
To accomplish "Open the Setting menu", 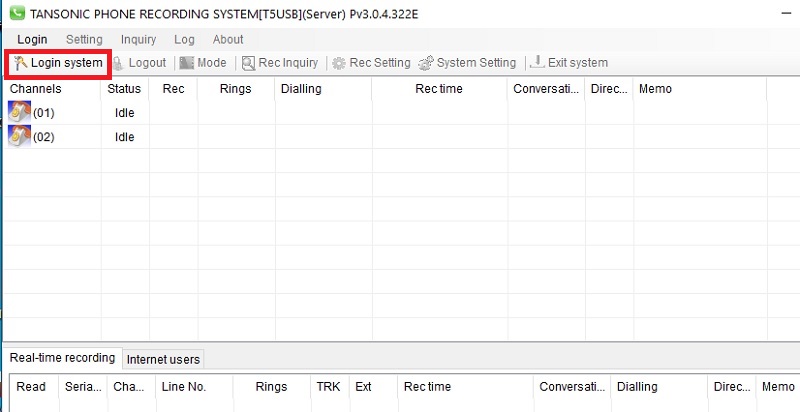I will click(84, 40).
